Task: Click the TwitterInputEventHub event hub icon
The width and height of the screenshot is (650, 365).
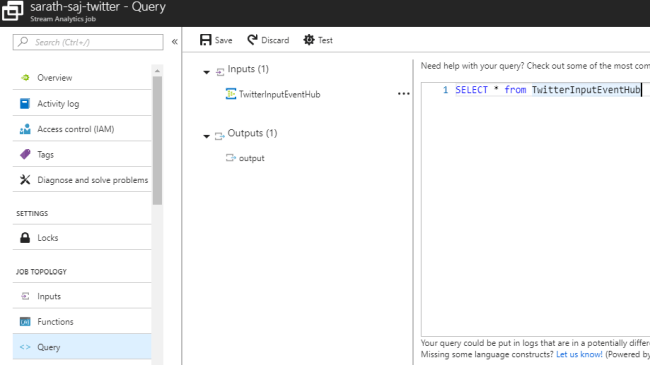Action: click(x=230, y=94)
